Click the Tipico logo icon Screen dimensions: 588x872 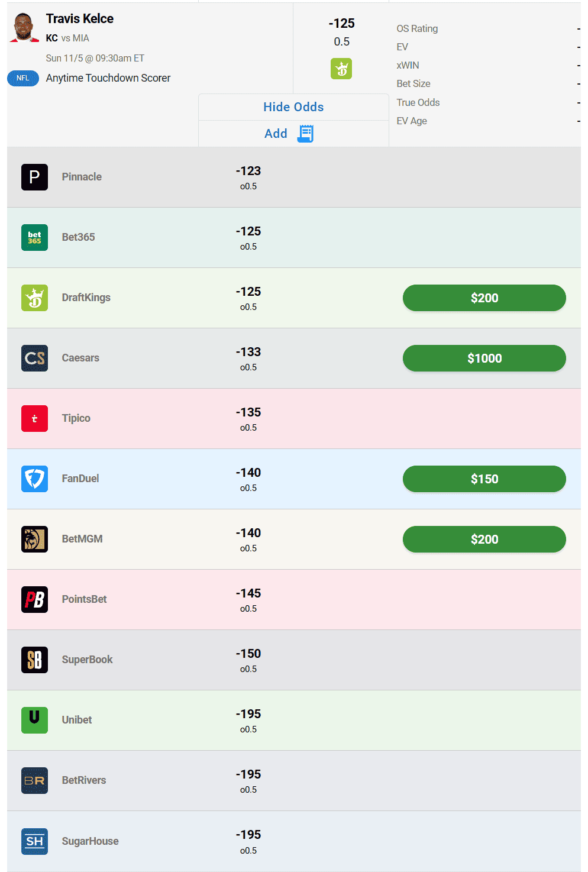click(34, 418)
